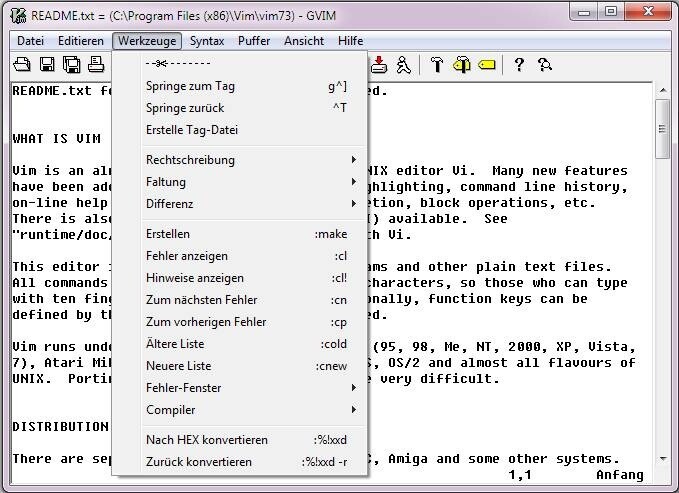The height and width of the screenshot is (493, 679).
Task: Click the Run script running-man icon
Action: [404, 65]
